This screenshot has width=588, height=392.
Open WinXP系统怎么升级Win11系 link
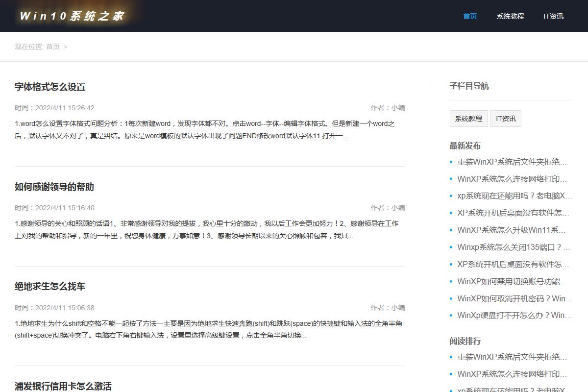(512, 230)
